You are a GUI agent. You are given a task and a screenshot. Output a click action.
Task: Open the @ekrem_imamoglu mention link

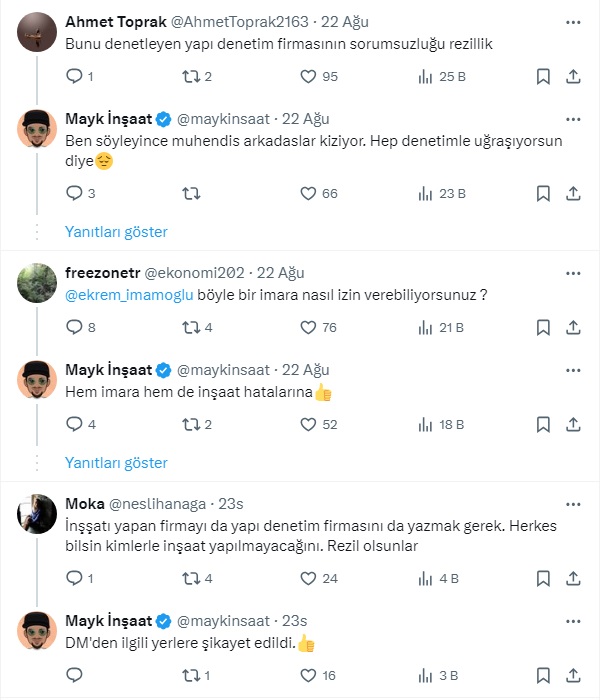point(122,294)
